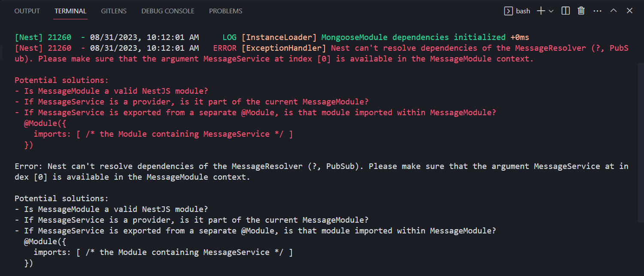Close the terminal panel
Viewport: 644px width, 276px height.
point(629,10)
